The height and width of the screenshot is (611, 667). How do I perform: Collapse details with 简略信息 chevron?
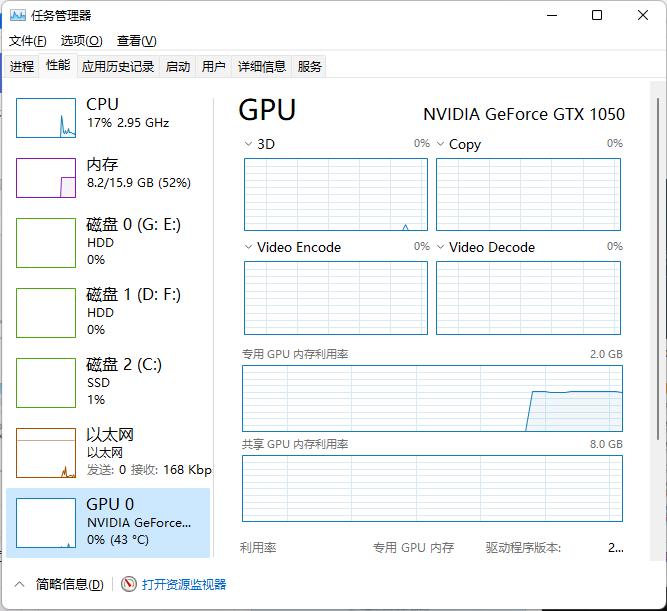[19, 584]
